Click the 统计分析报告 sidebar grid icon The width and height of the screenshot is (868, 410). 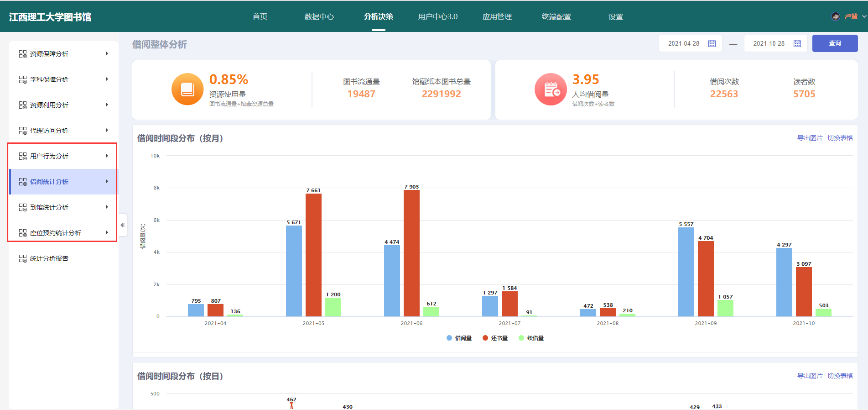(x=23, y=258)
